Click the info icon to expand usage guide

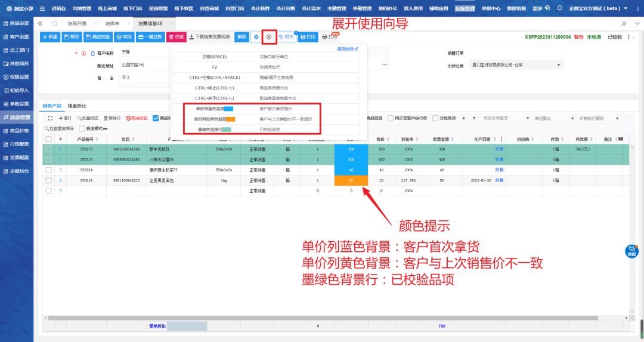(269, 37)
